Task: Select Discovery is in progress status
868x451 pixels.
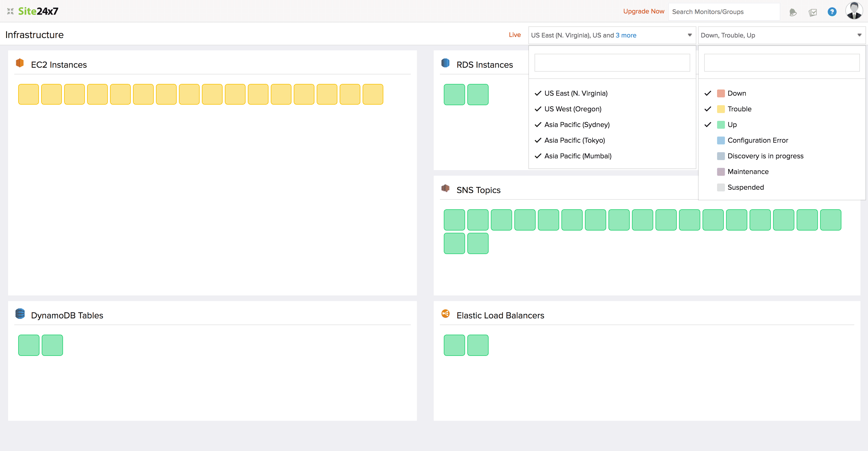Action: click(781, 156)
